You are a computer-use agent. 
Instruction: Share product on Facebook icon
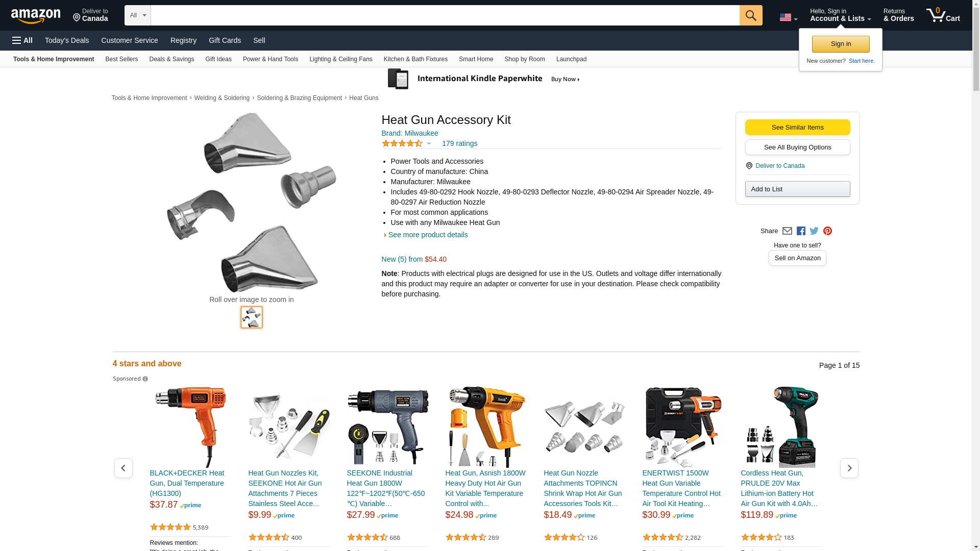[801, 231]
